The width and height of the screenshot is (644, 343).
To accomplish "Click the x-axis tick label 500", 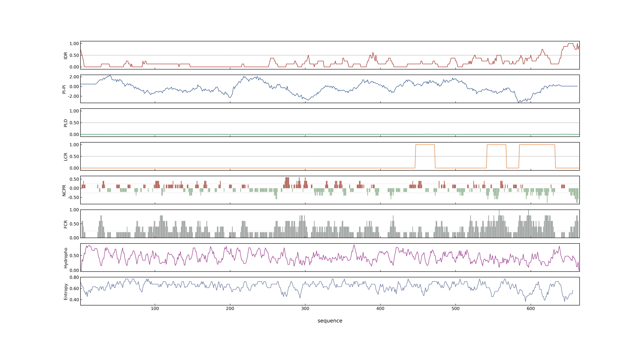I will point(456,309).
